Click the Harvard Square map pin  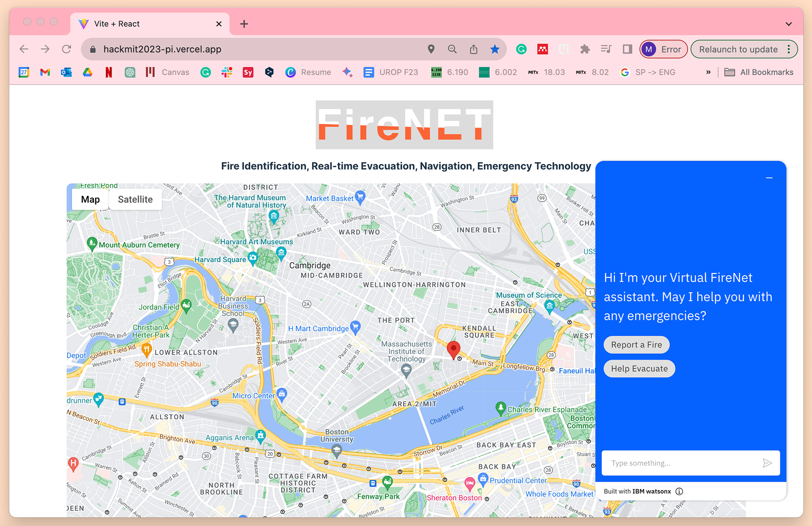click(253, 258)
